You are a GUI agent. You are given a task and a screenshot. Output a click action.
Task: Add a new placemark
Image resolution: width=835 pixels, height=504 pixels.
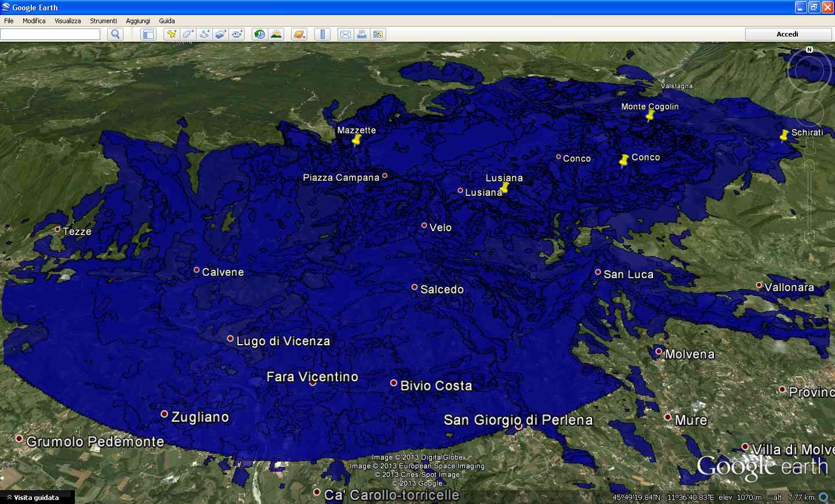pyautogui.click(x=172, y=34)
